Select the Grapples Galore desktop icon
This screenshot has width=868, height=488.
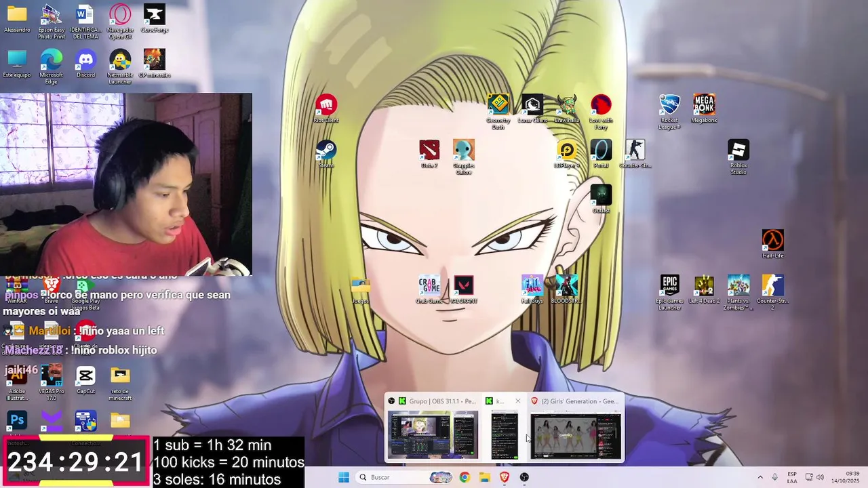[x=464, y=157]
